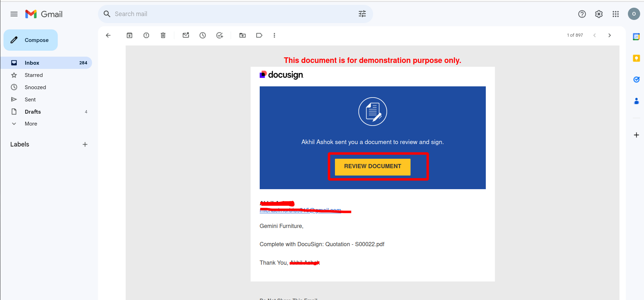Open the main menu hamburger icon
The image size is (644, 300).
pyautogui.click(x=14, y=14)
